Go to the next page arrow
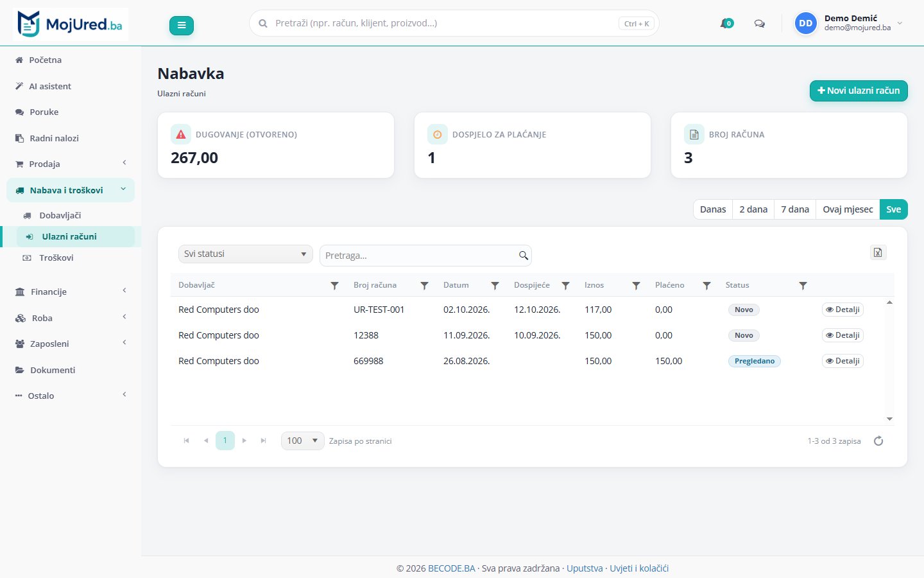924x578 pixels. tap(244, 441)
